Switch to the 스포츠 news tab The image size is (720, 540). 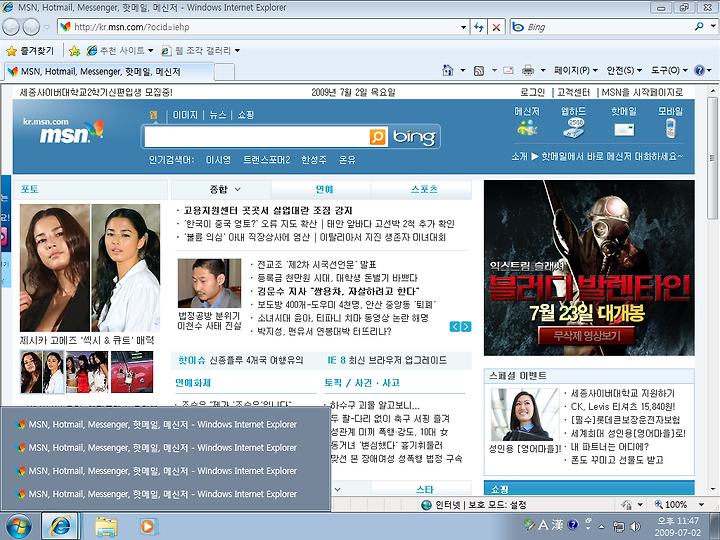(x=424, y=189)
